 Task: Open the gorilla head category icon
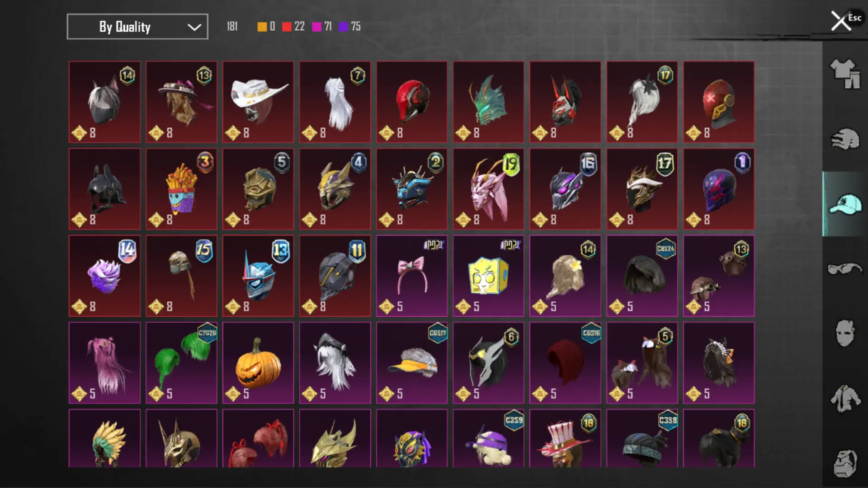(845, 463)
